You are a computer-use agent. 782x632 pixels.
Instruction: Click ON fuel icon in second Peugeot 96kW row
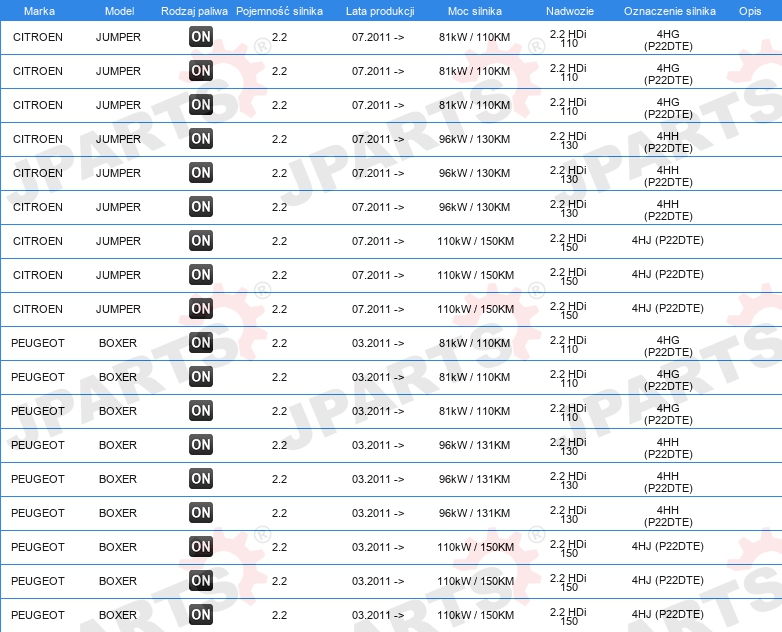201,478
